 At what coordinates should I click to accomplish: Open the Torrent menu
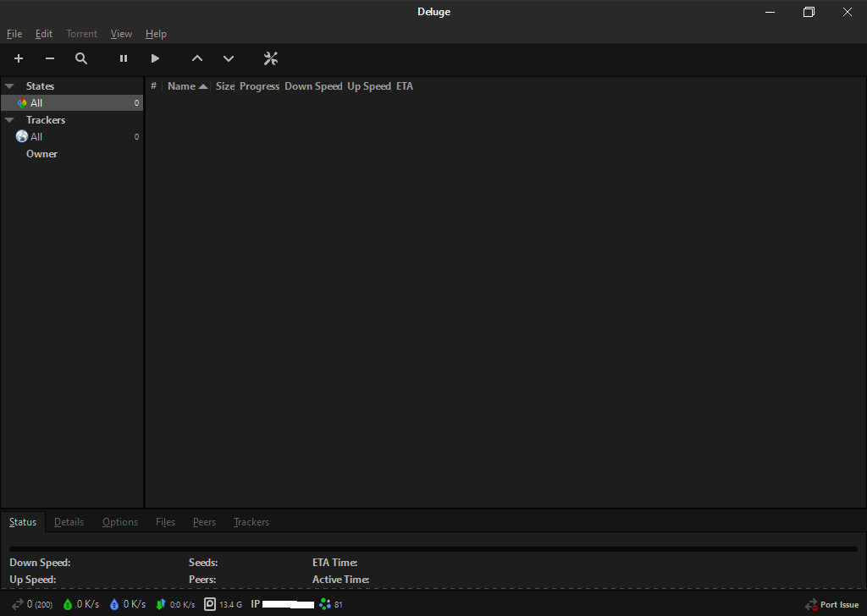82,34
